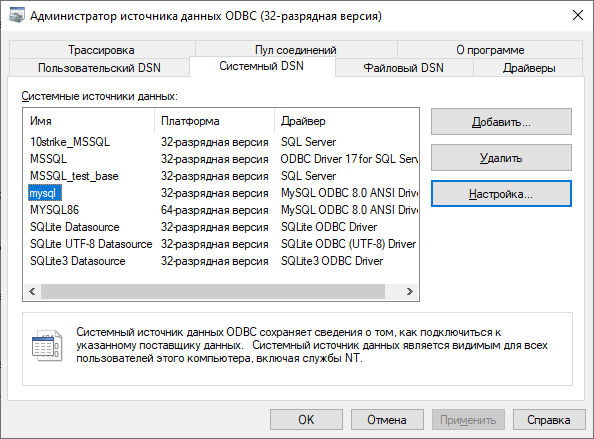Click the ODBC administrator title bar icon
Viewport: 594px width, 439px height.
[17, 16]
